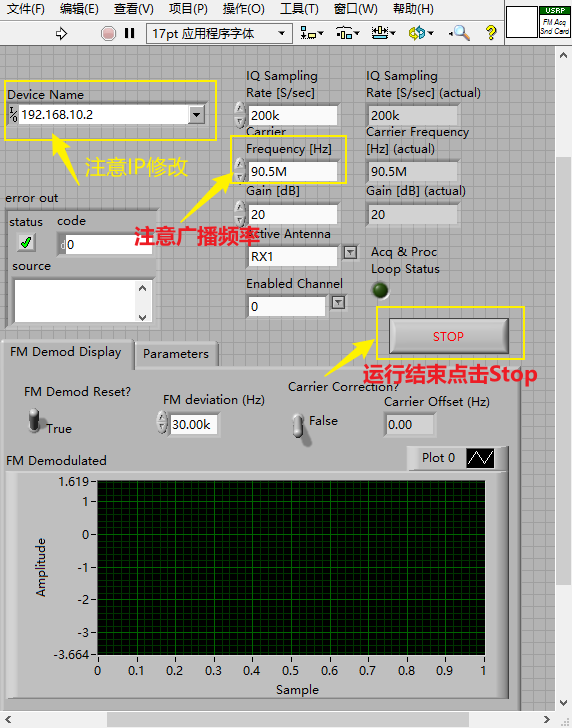Click the error out status indicator
Image resolution: width=572 pixels, height=728 pixels.
click(26, 242)
